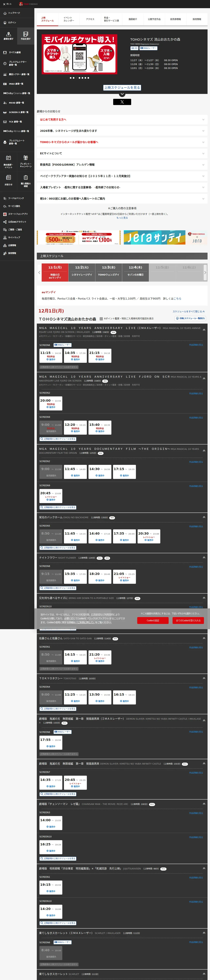Select the 12/3(水) TOHOウェンズデイ date tab
Viewport: 210px width, 980px height.
click(x=109, y=272)
